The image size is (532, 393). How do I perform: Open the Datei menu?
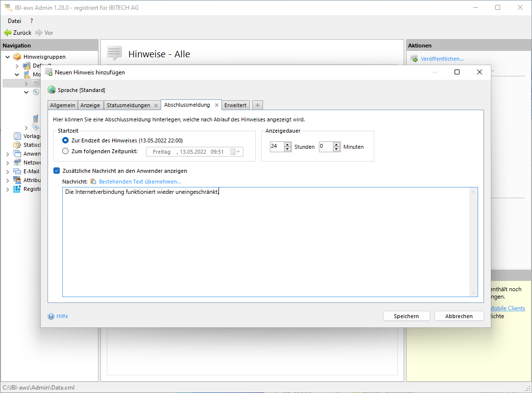[x=15, y=21]
